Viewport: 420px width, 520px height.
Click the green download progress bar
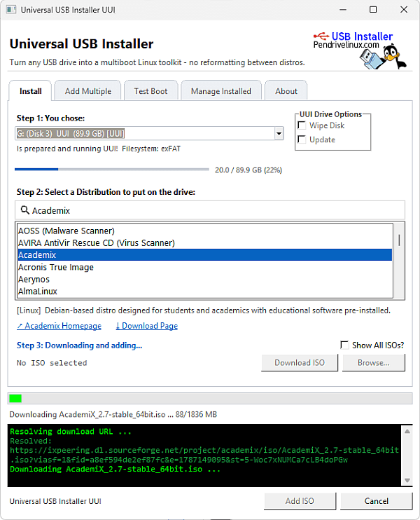tap(210, 398)
